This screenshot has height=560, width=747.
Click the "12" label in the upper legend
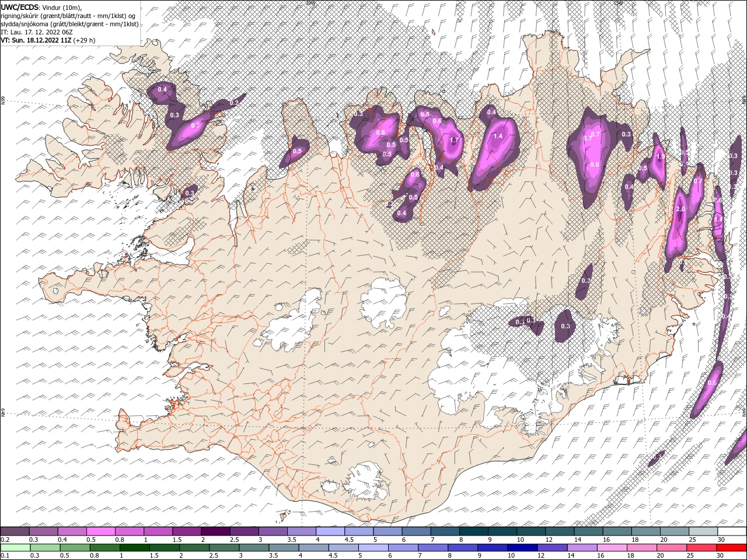[549, 540]
